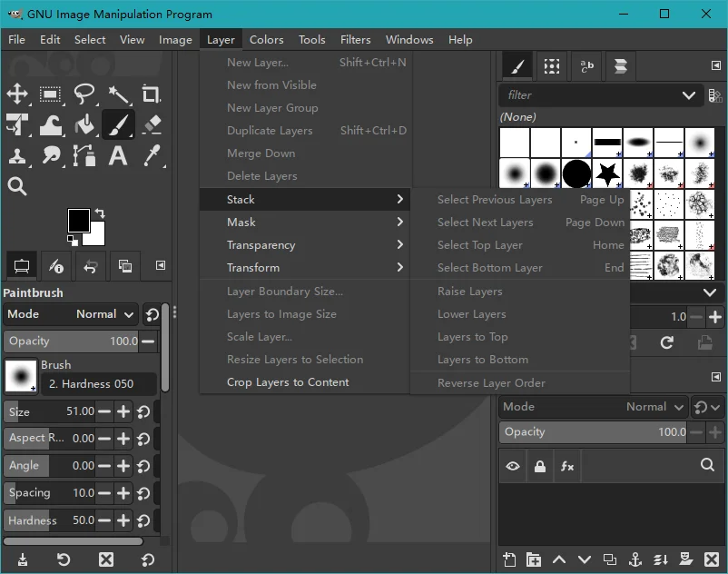Select the Eraser tool

[152, 124]
